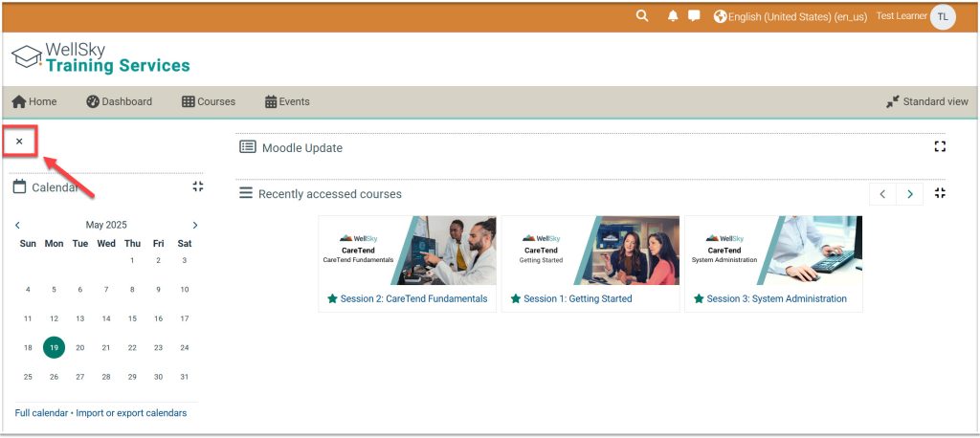Go to previous month in calendar
This screenshot has width=980, height=438.
pos(17,225)
